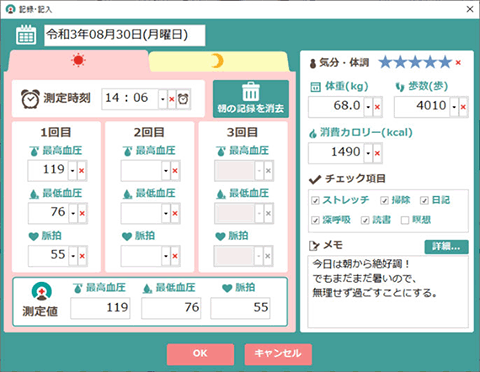
Task: Uncheck the ストレッチ checkbox
Action: [315, 201]
